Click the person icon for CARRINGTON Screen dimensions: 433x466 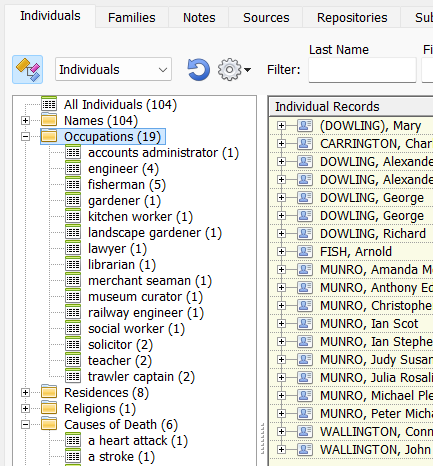pyautogui.click(x=305, y=143)
